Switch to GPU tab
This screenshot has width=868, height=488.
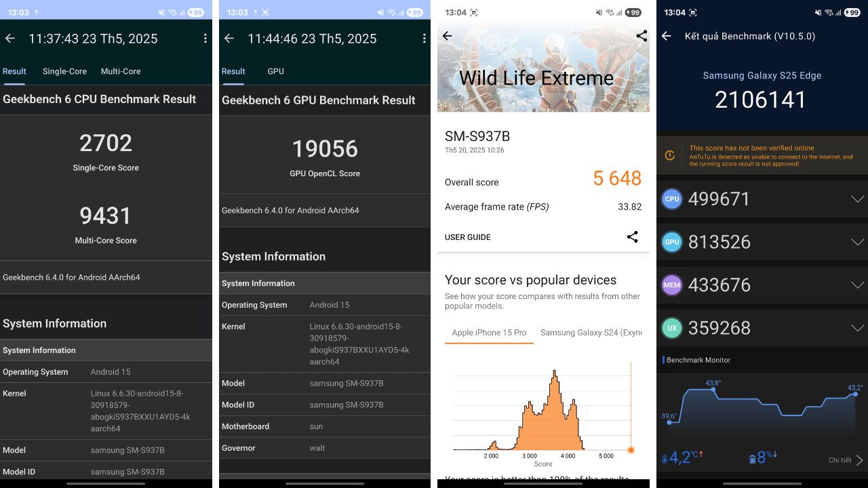pos(275,71)
